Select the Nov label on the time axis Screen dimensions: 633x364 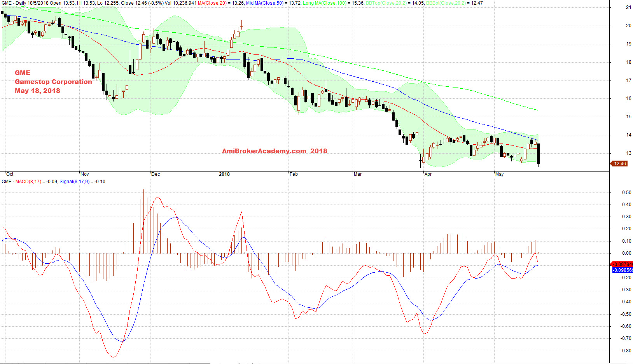point(84,174)
